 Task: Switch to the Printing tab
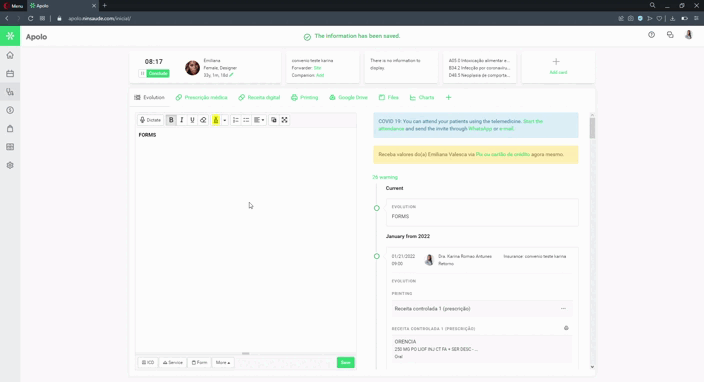click(304, 97)
